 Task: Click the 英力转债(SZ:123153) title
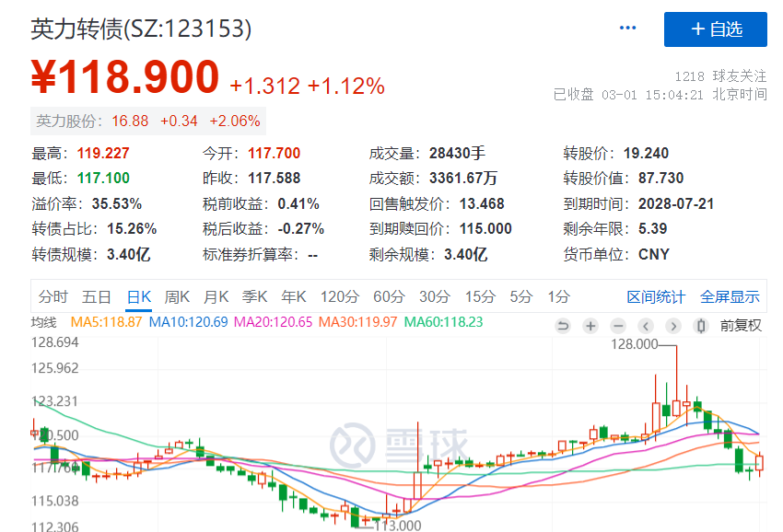(x=141, y=29)
